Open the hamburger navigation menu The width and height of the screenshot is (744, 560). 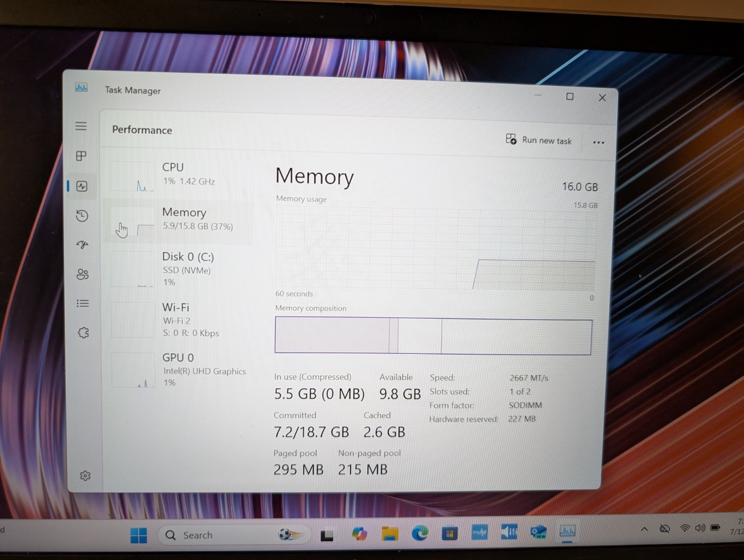(x=81, y=126)
